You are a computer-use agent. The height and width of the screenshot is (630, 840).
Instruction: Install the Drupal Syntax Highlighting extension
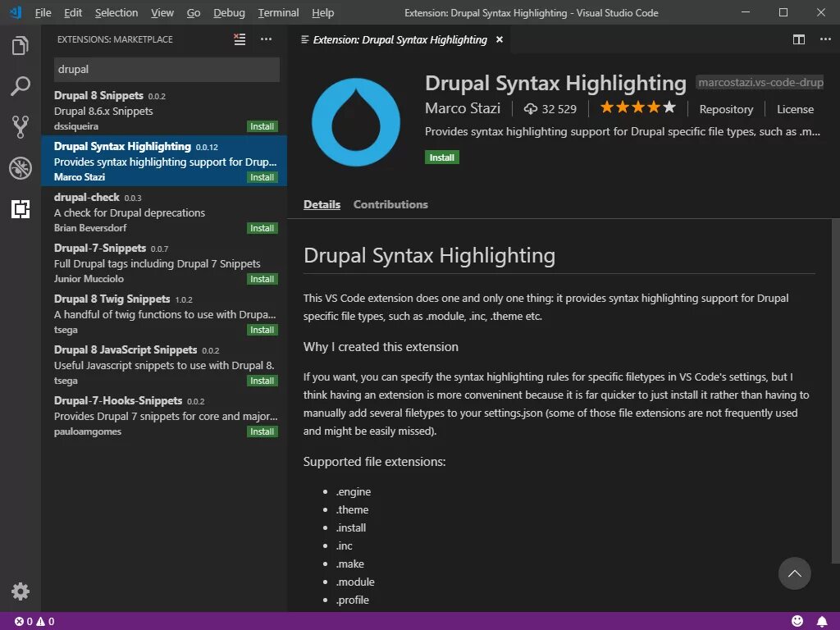point(441,157)
